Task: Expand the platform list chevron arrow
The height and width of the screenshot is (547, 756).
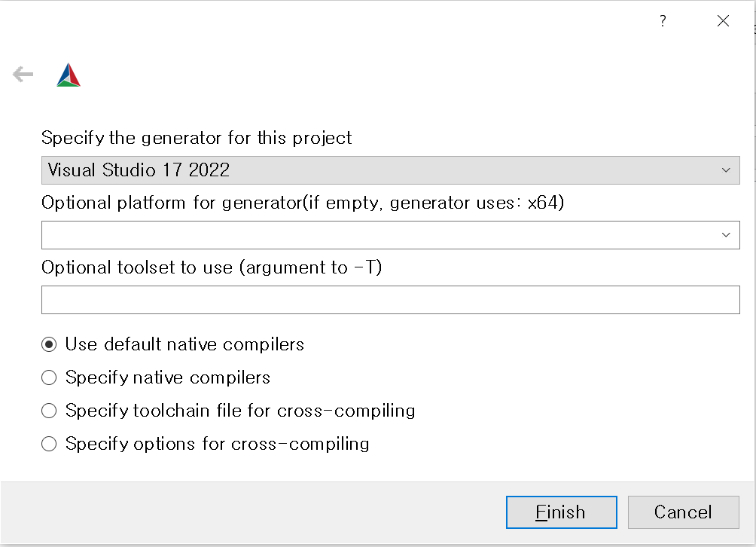Action: (726, 235)
